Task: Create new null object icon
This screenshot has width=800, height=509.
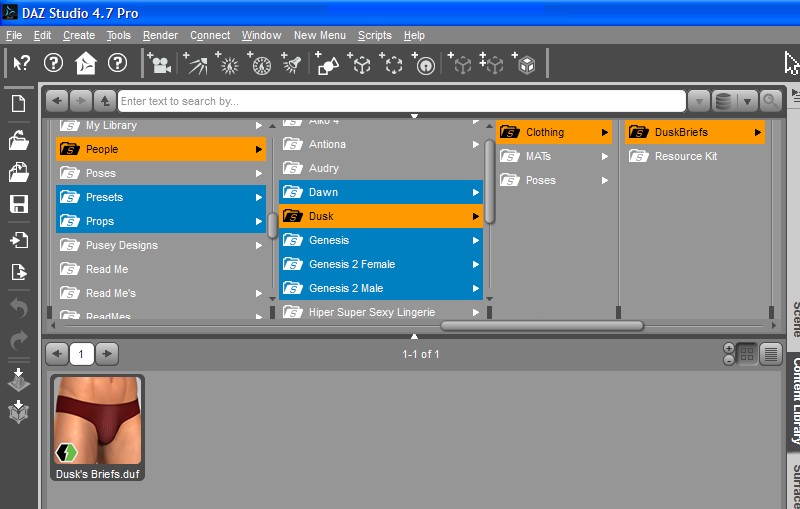Action: tap(360, 64)
